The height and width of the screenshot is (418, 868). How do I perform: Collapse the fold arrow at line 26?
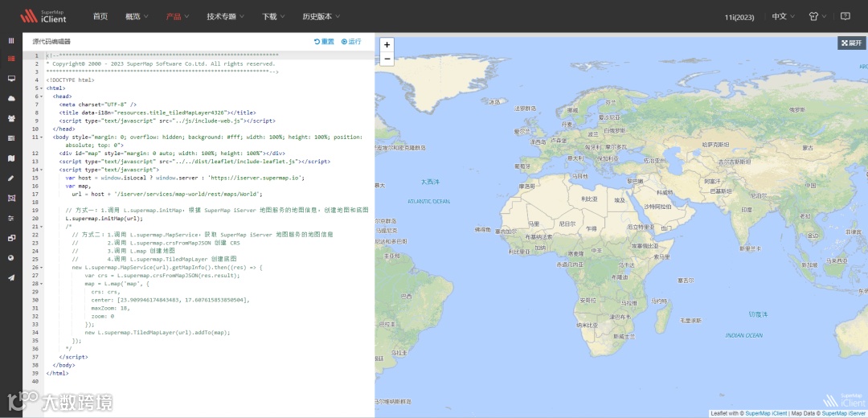(42, 268)
